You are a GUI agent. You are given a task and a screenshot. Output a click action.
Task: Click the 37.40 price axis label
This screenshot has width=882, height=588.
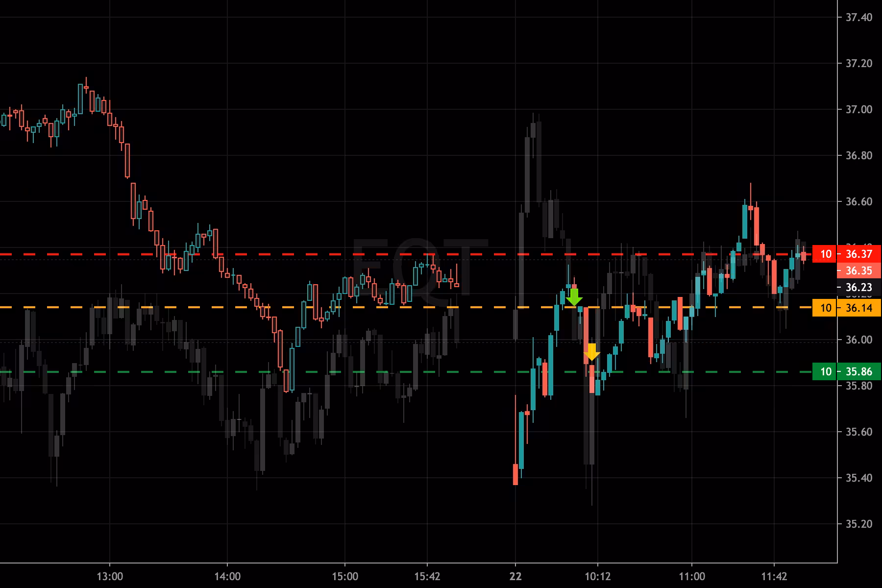(858, 18)
